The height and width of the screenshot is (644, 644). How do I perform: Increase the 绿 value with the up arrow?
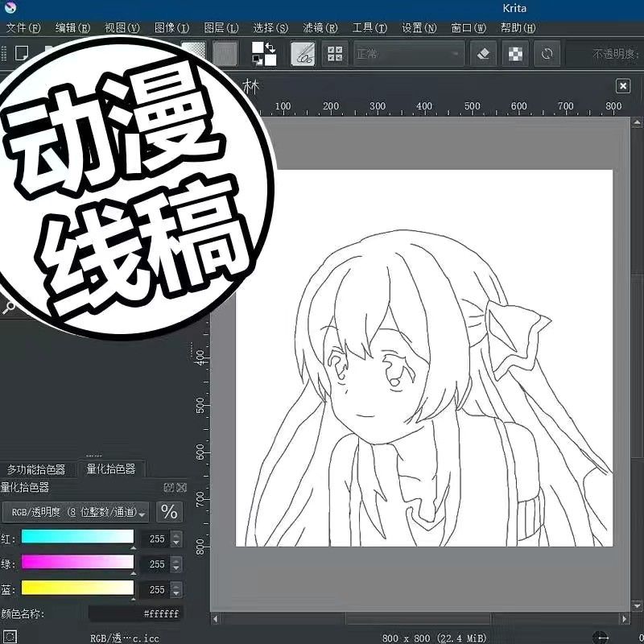click(176, 560)
